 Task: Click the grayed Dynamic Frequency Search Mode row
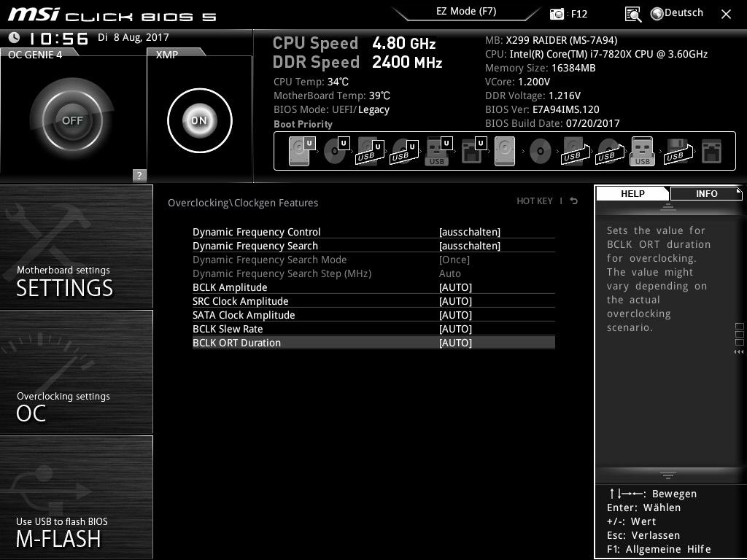pos(373,260)
